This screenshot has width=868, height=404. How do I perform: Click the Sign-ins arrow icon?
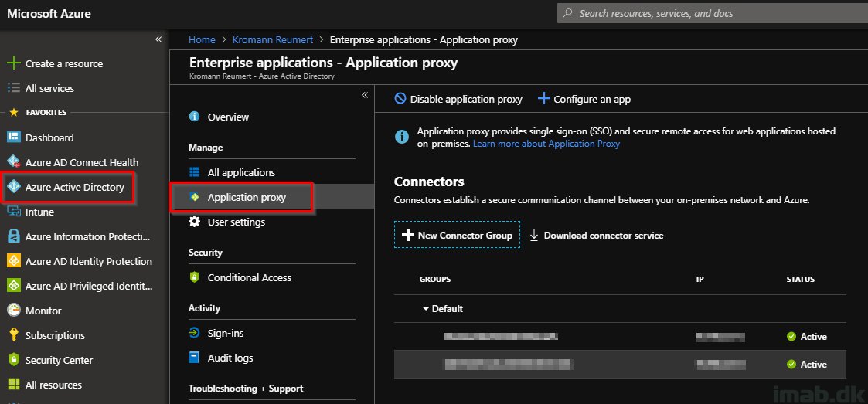tap(194, 333)
